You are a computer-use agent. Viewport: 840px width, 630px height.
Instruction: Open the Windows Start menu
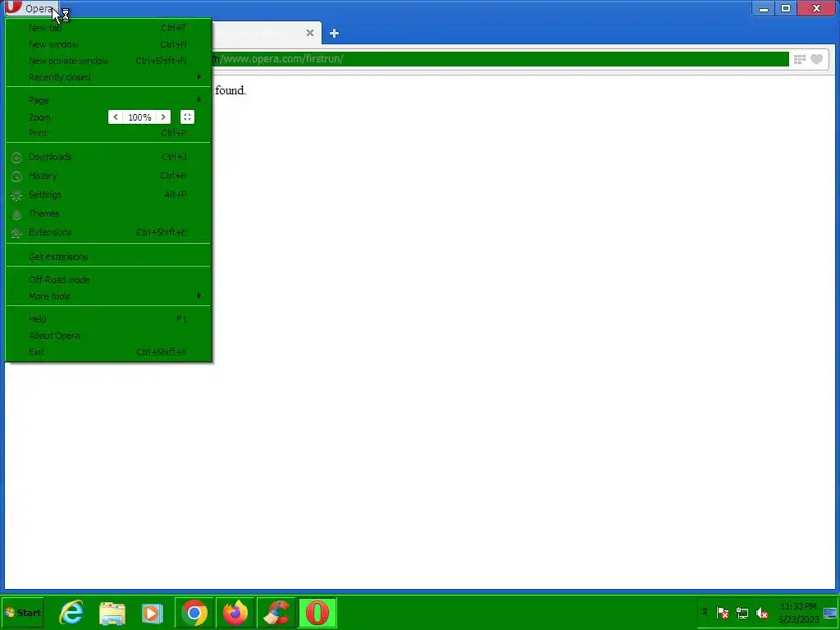click(22, 612)
